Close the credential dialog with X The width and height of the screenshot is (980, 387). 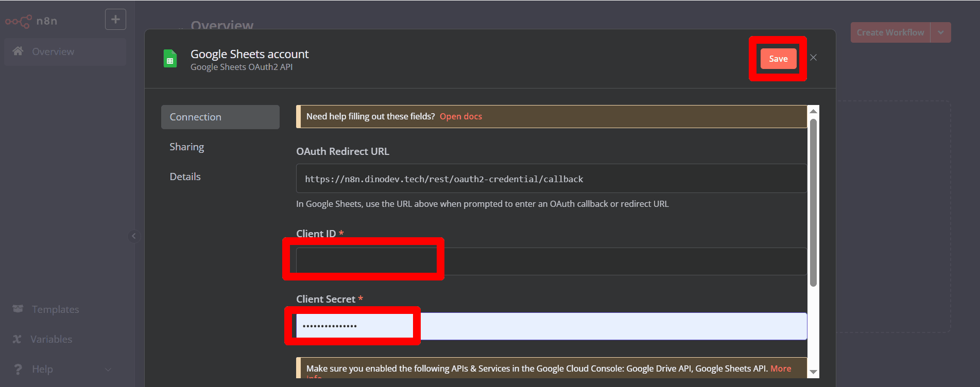click(814, 58)
